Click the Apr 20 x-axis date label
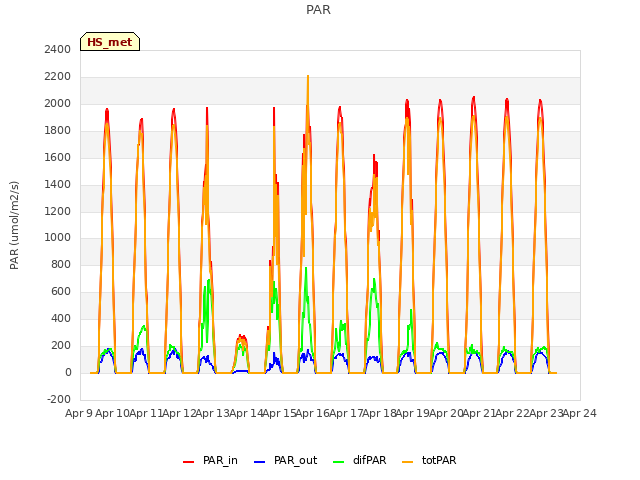This screenshot has height=480, width=640. pyautogui.click(x=446, y=413)
